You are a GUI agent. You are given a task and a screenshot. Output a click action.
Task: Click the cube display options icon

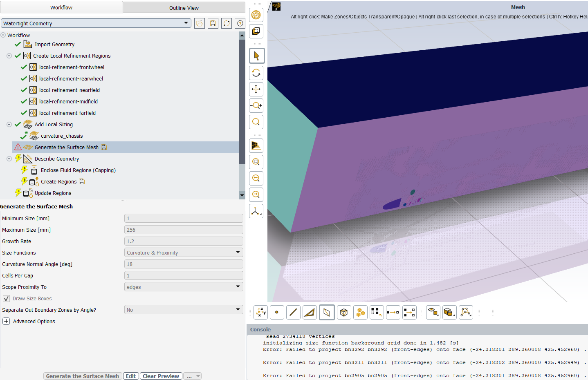(x=256, y=31)
